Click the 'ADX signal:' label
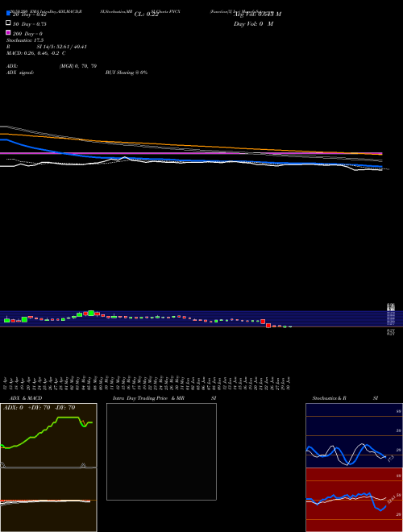 point(20,73)
